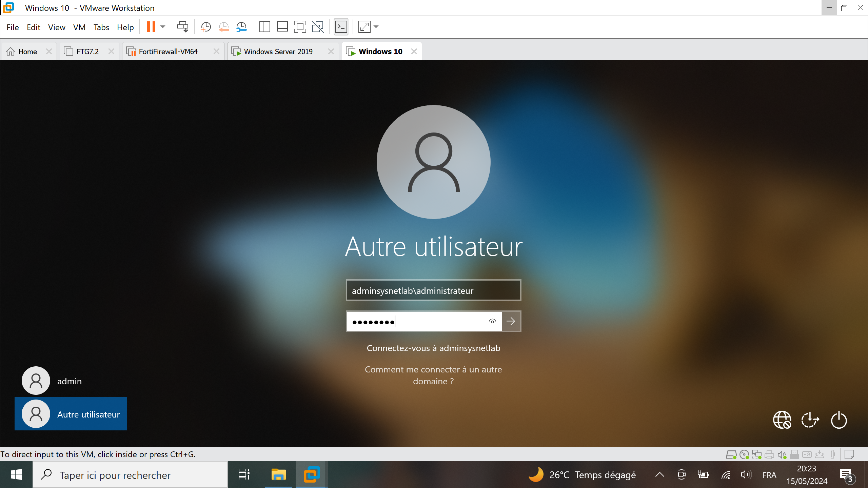Expand hidden system tray icons chevron
The image size is (868, 488).
pos(660,475)
